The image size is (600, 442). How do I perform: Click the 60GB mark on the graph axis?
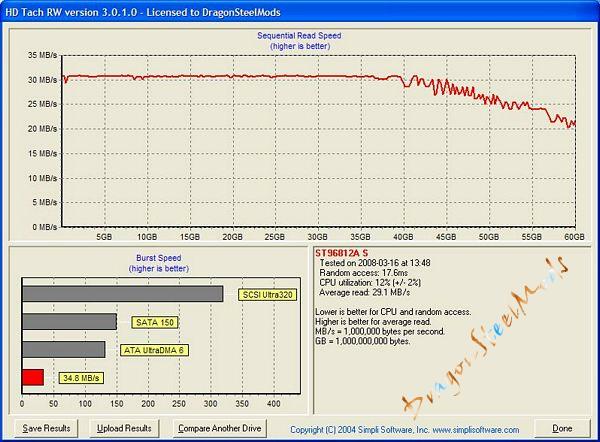tap(574, 237)
